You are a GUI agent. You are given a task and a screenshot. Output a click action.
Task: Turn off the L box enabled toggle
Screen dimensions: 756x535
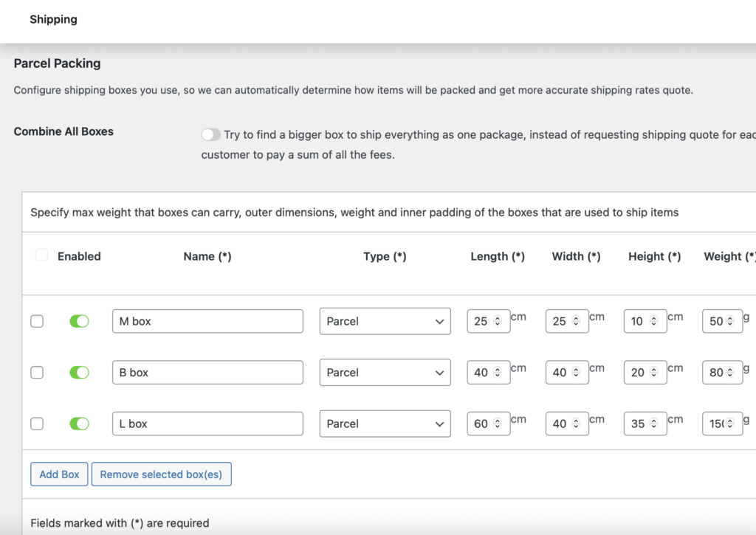[79, 424]
